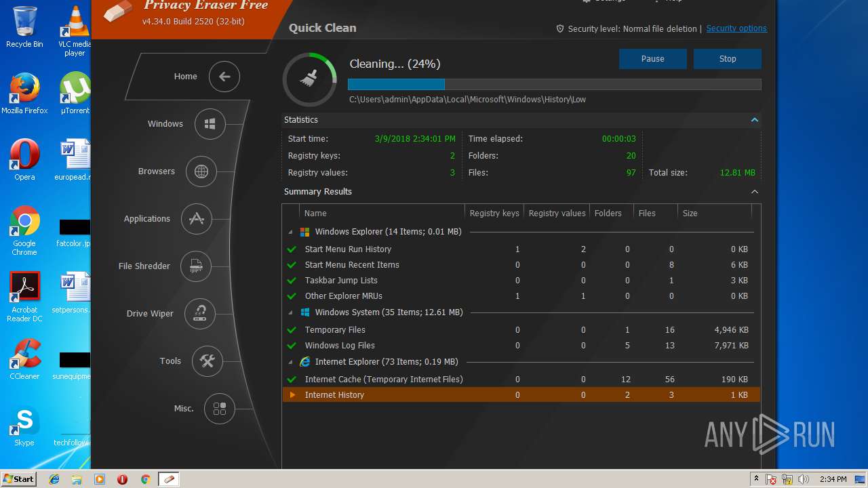This screenshot has width=868, height=488.
Task: Open the Google Chrome desktop shortcut
Action: coord(24,231)
